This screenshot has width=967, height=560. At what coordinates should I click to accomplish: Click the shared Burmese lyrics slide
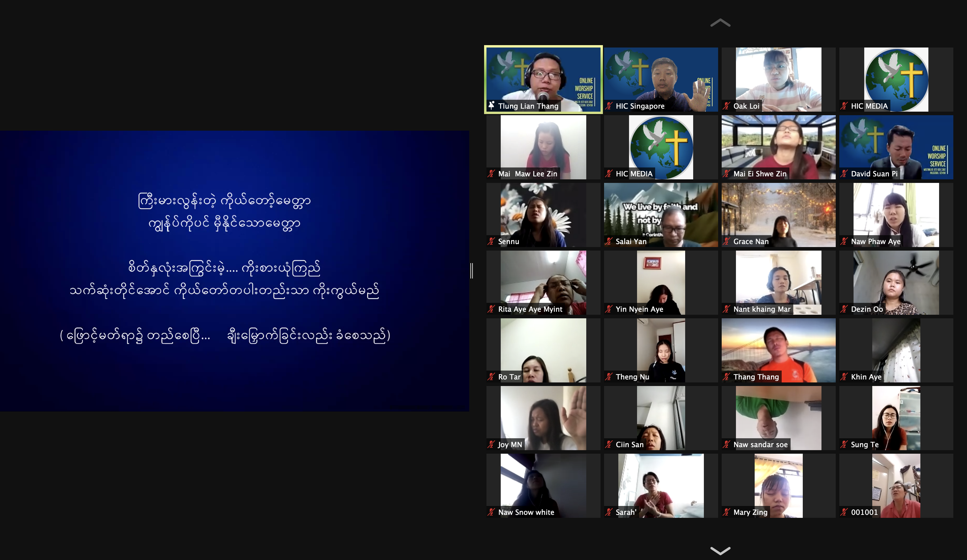(x=234, y=271)
